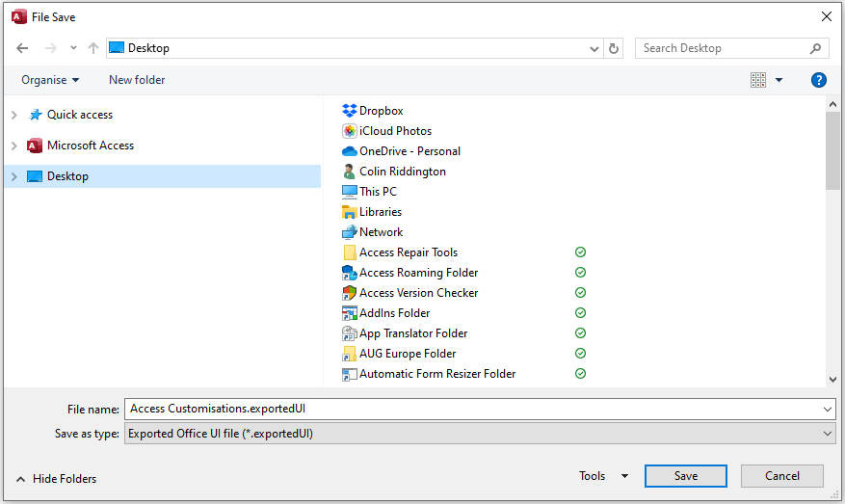The width and height of the screenshot is (845, 504).
Task: Select Desktop in navigation pane
Action: tap(67, 176)
